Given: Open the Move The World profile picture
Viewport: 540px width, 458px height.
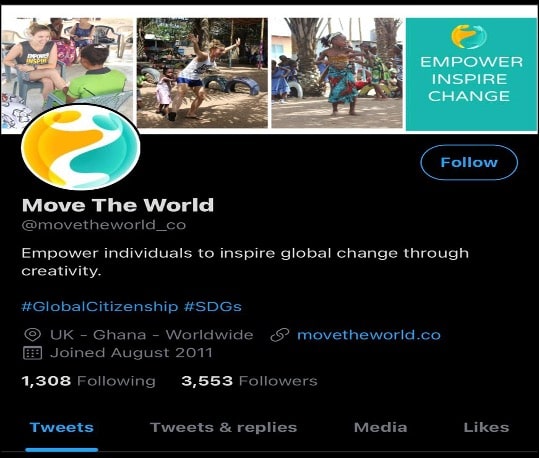Looking at the screenshot, I should click(81, 147).
